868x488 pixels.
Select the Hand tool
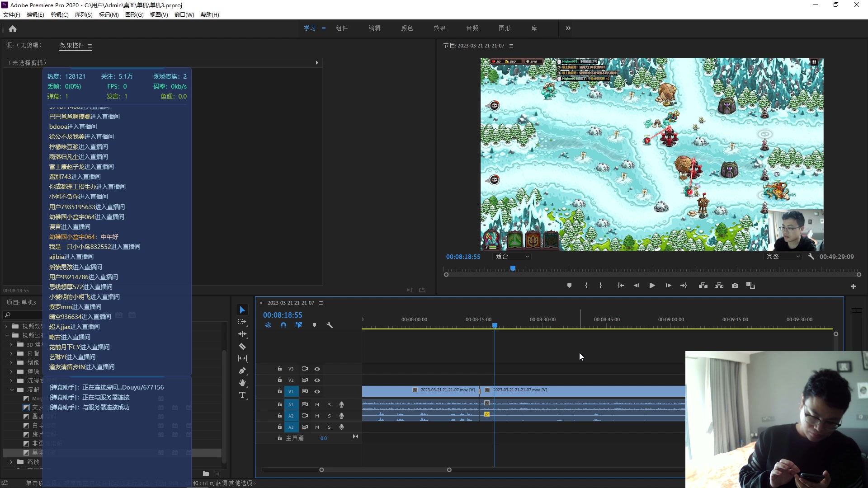click(x=242, y=383)
